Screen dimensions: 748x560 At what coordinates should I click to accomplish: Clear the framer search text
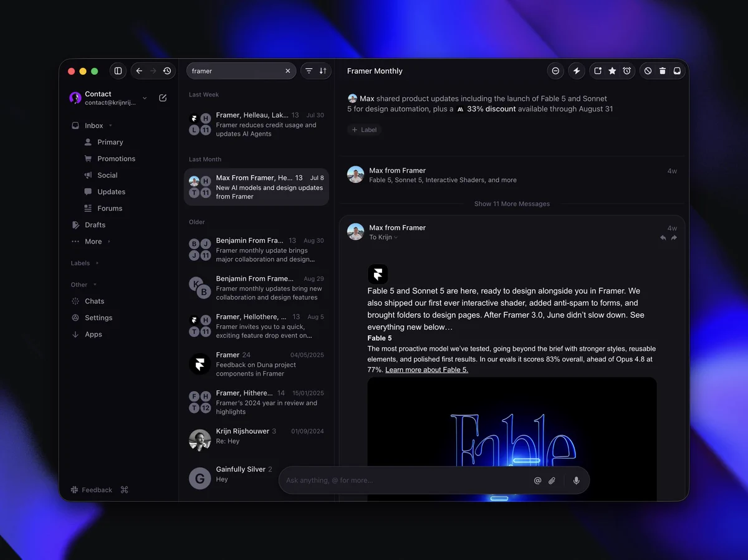coord(288,71)
